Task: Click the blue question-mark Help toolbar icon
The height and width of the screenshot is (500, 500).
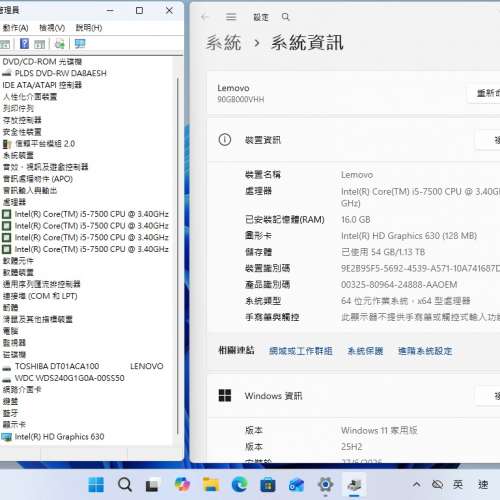Action: pos(24,44)
